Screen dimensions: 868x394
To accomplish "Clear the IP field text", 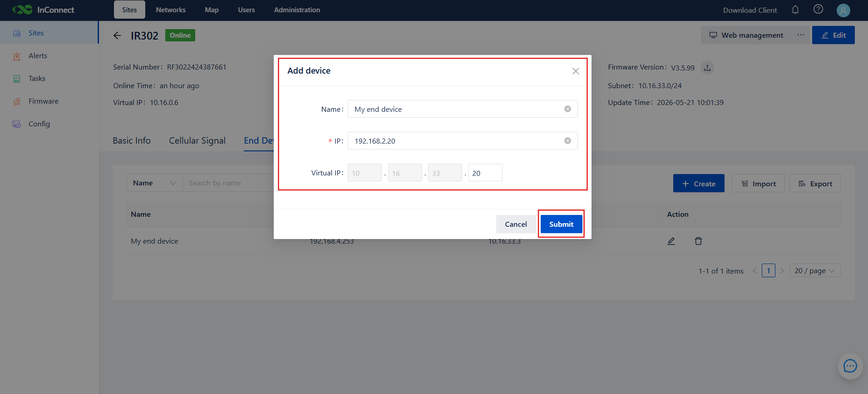I will [x=567, y=141].
